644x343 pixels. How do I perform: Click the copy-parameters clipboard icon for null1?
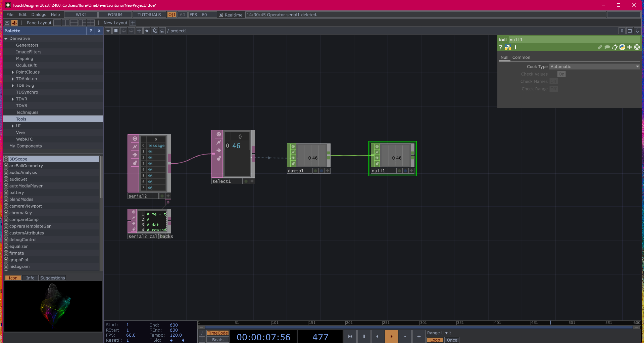point(614,47)
